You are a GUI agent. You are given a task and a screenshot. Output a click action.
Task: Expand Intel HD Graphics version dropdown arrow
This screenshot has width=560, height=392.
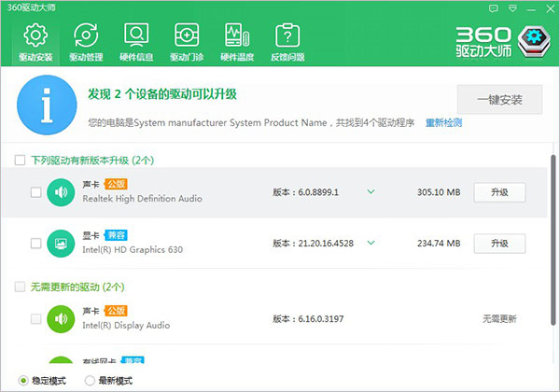(371, 243)
